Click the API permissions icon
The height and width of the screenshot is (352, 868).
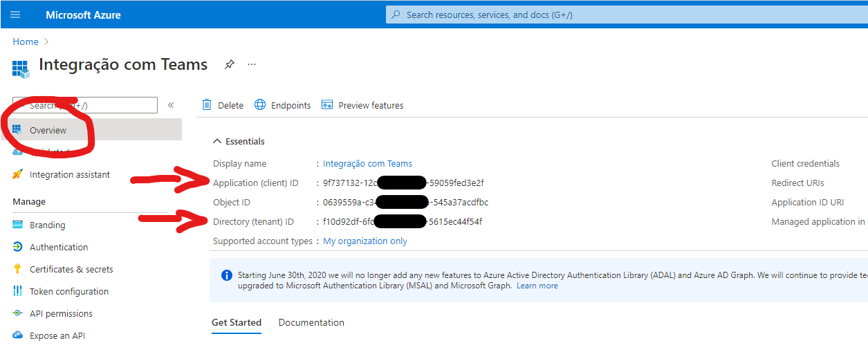click(x=17, y=313)
